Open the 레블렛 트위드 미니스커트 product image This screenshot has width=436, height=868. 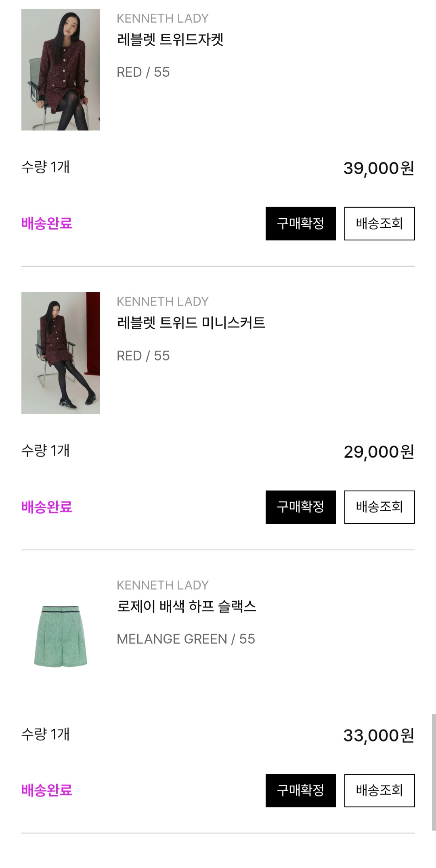coord(61,353)
